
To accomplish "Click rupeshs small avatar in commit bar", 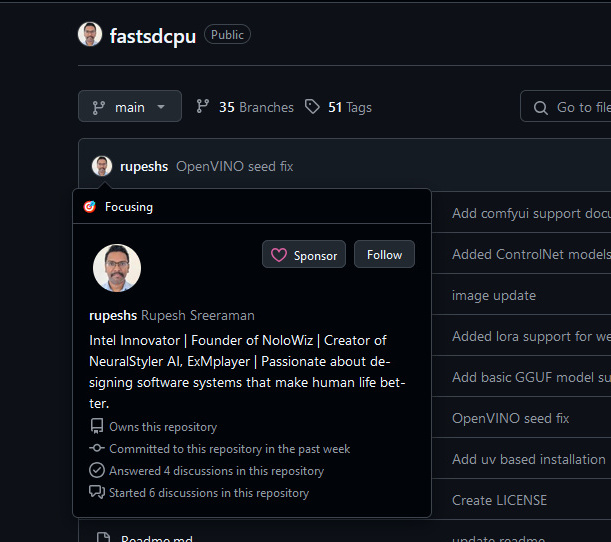I will coord(102,166).
